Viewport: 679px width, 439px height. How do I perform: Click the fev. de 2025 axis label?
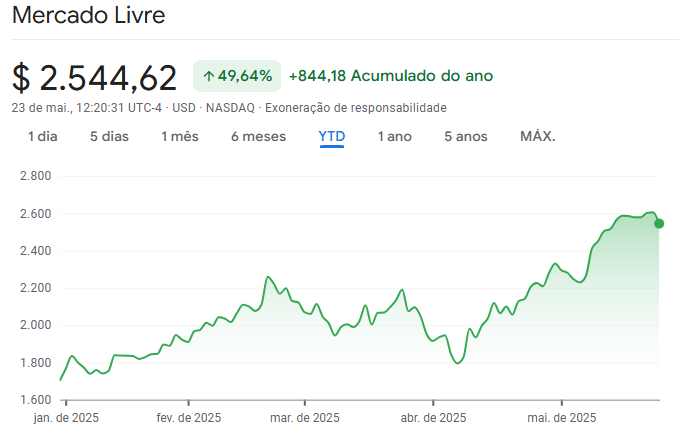point(188,418)
